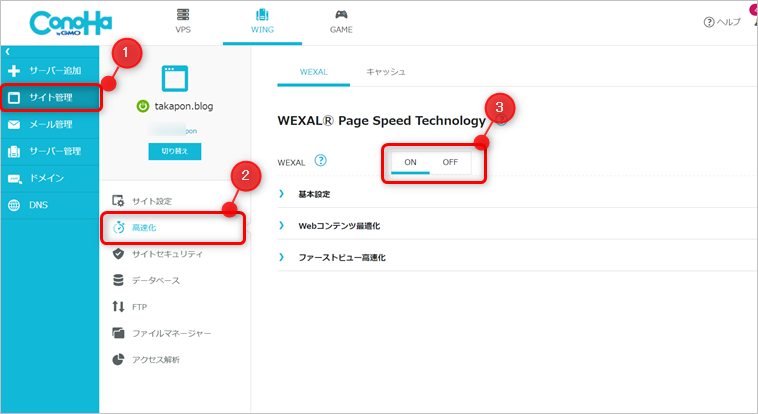
Task: Open データベース menu item
Action: click(155, 281)
